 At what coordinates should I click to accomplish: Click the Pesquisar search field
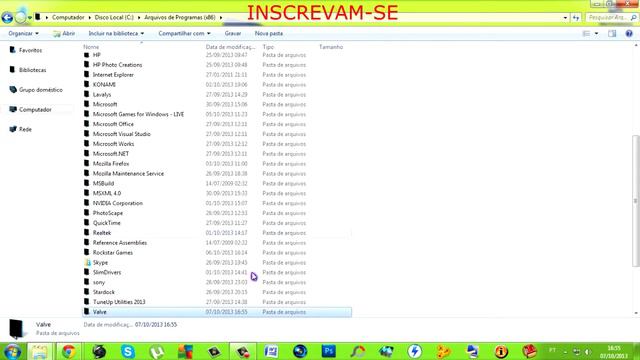click(607, 18)
